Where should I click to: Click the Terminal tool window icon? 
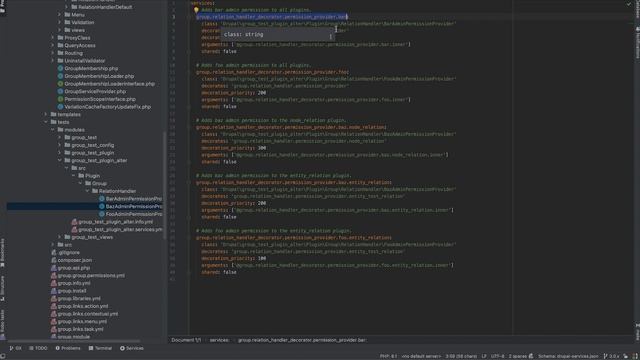point(91,348)
